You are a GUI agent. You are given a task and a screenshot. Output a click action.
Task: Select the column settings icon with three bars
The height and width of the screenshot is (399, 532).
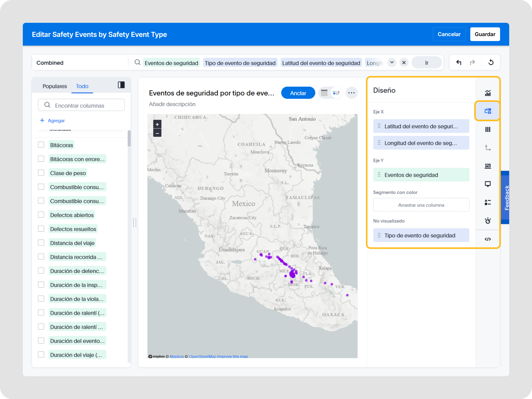point(488,129)
